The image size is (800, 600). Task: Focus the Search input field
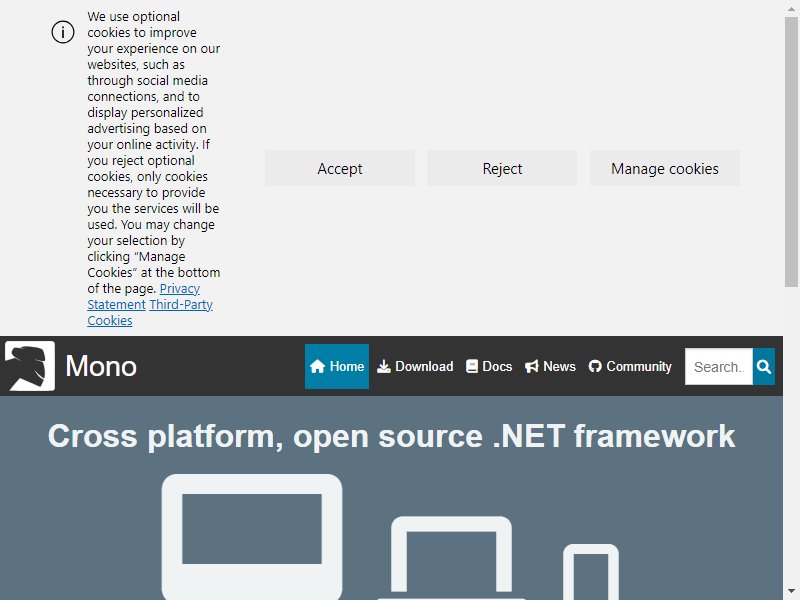[718, 366]
